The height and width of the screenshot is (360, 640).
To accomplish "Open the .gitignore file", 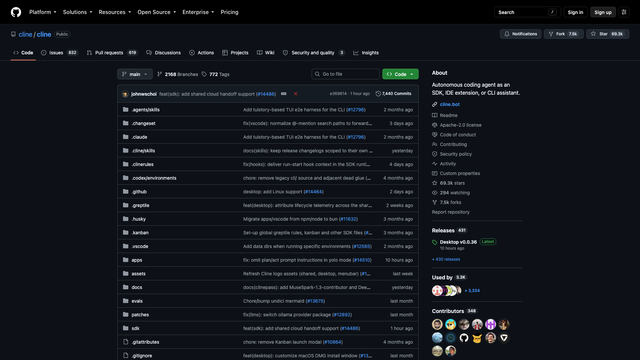I will (x=142, y=356).
